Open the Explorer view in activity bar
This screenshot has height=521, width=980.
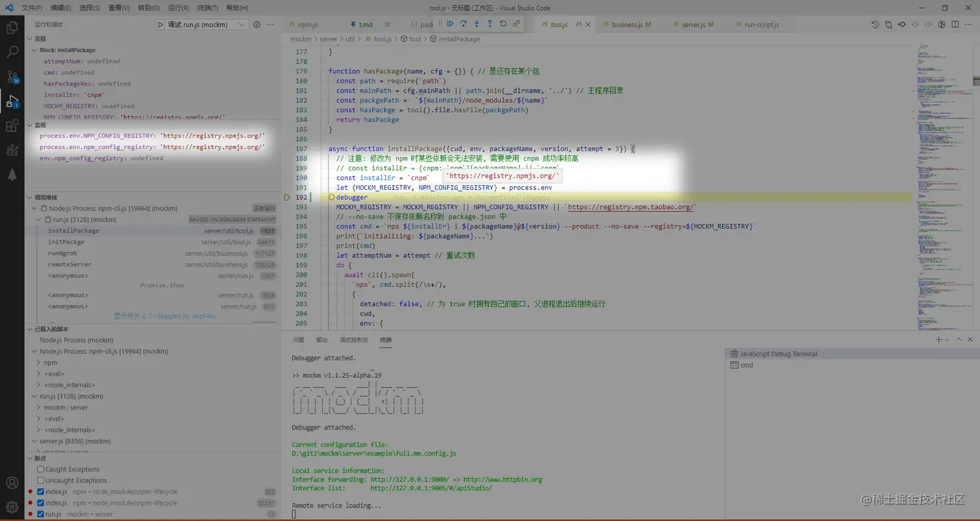click(12, 28)
